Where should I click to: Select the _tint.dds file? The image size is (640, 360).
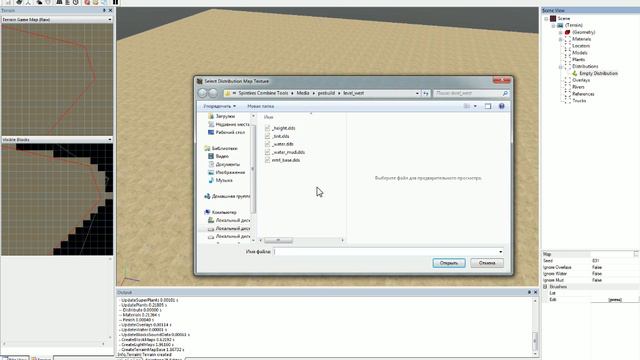(280, 136)
